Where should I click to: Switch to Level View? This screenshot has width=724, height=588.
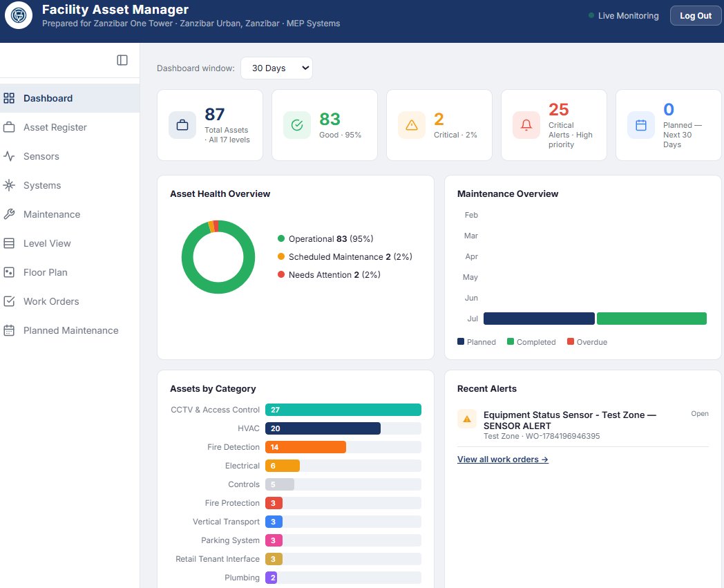pos(70,243)
